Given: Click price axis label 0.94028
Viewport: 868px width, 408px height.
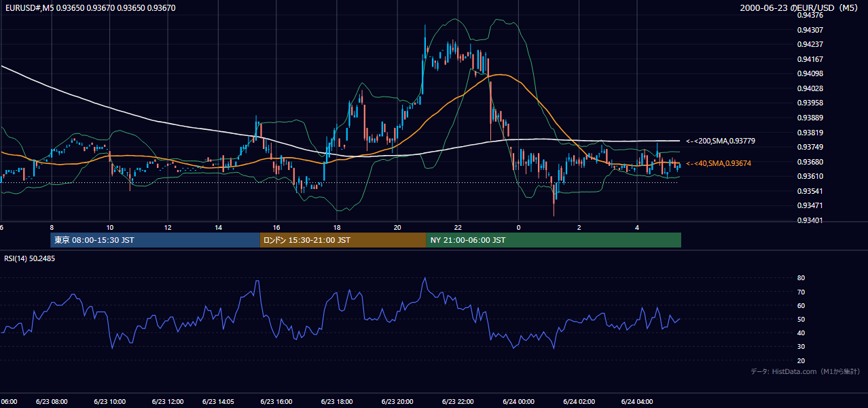Looking at the screenshot, I should [810, 88].
